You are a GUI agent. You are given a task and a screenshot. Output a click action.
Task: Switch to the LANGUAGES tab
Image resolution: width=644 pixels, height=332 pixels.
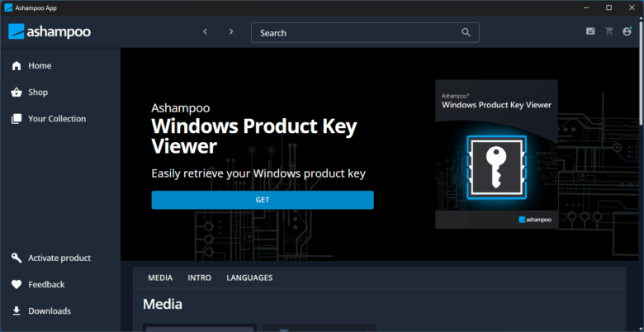tap(249, 277)
